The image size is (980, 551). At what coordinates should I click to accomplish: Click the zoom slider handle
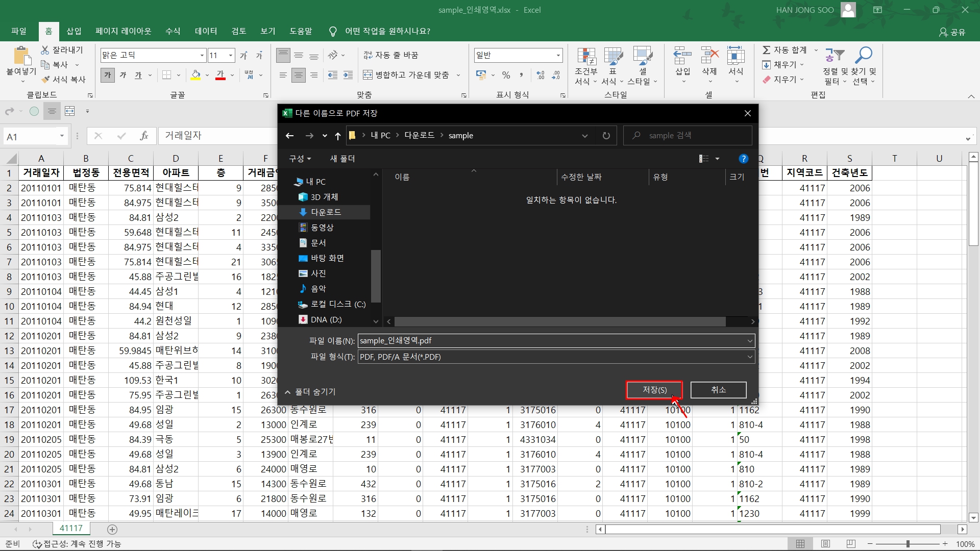coord(908,544)
